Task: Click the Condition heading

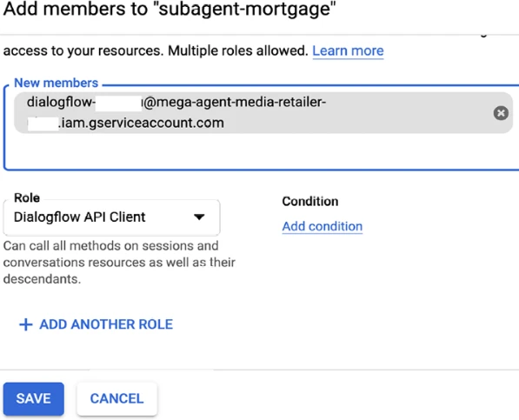Action: tap(310, 202)
